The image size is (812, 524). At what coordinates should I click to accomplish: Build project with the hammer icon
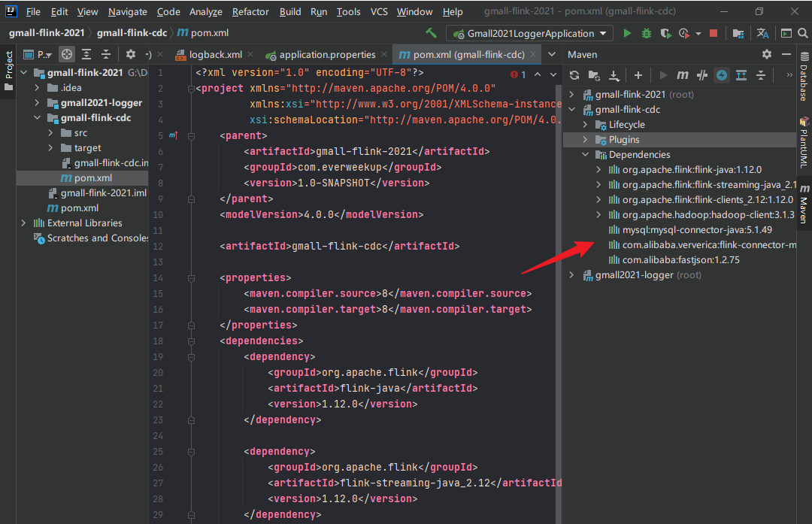(431, 33)
